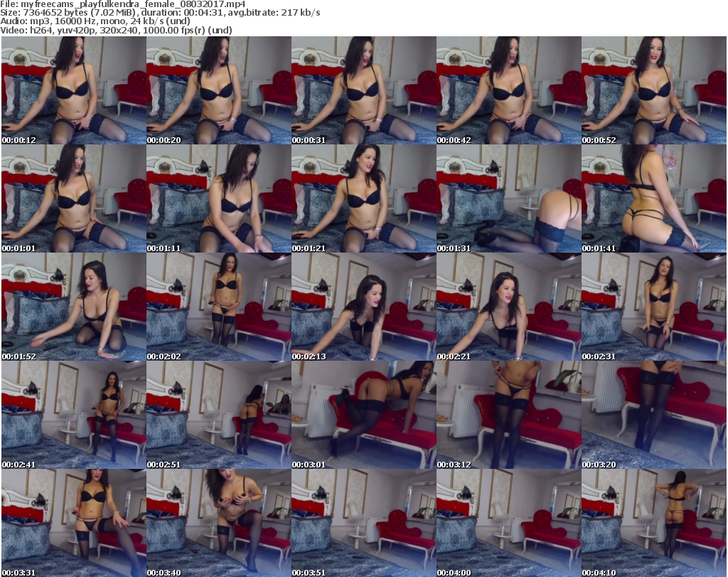Viewport: 728px width, 577px height.
Task: Select the frame thumbnail stamped 00:01:52
Action: 74,307
